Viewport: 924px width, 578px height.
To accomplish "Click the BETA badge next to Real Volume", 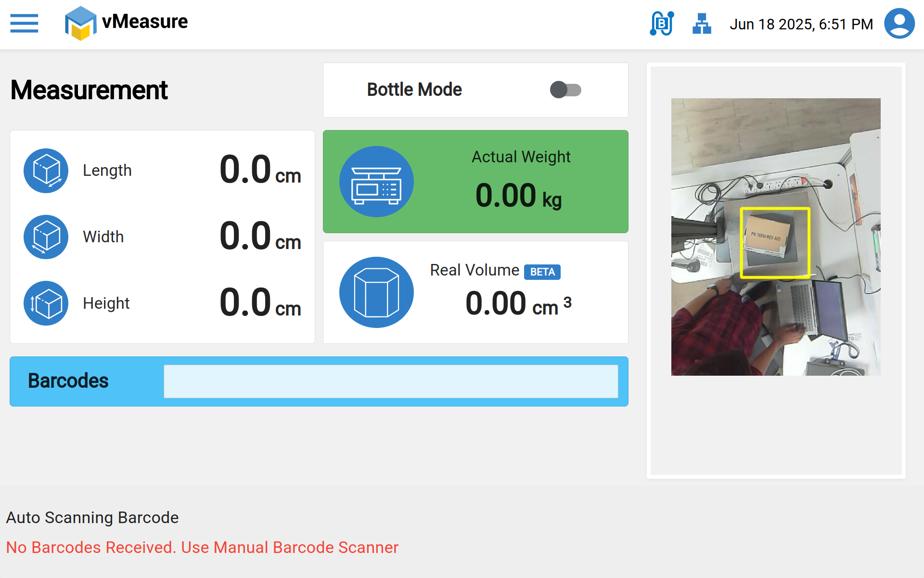I will pos(542,272).
